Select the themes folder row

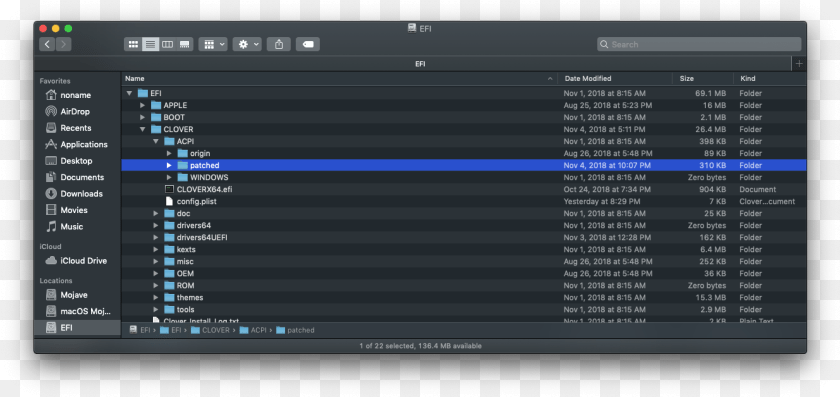[x=464, y=297]
